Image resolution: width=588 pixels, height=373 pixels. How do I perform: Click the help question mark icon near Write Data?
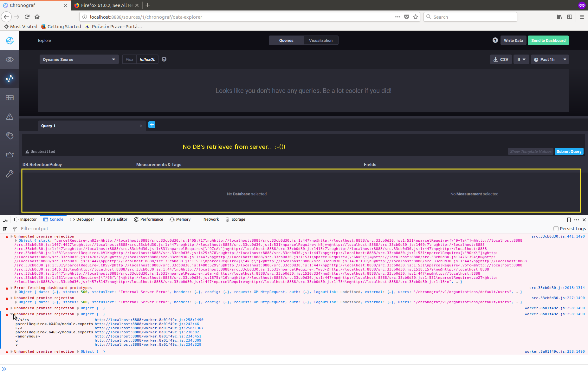coord(495,40)
